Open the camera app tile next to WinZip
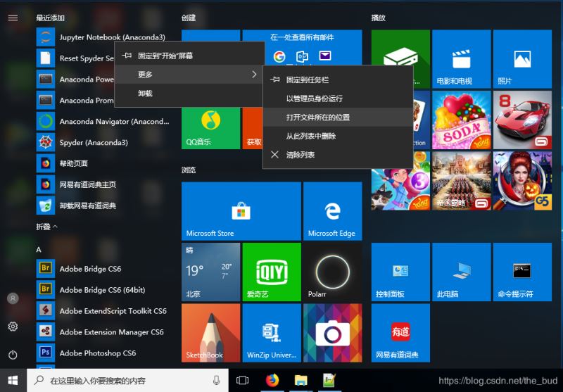The image size is (563, 392). point(332,333)
